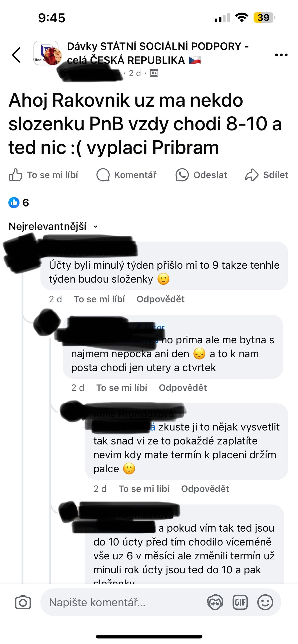Tap the Sdílet share arrow icon
The width and height of the screenshot is (298, 644).
[x=252, y=175]
